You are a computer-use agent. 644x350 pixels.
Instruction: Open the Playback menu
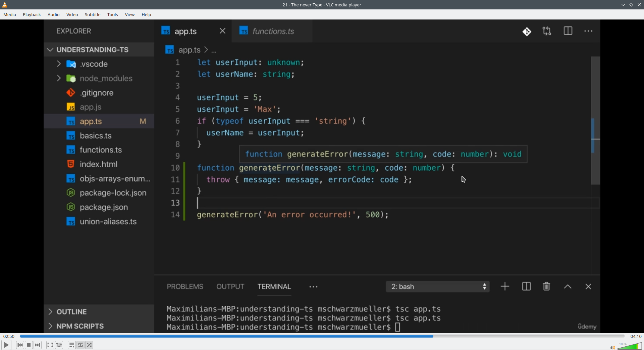click(x=32, y=15)
